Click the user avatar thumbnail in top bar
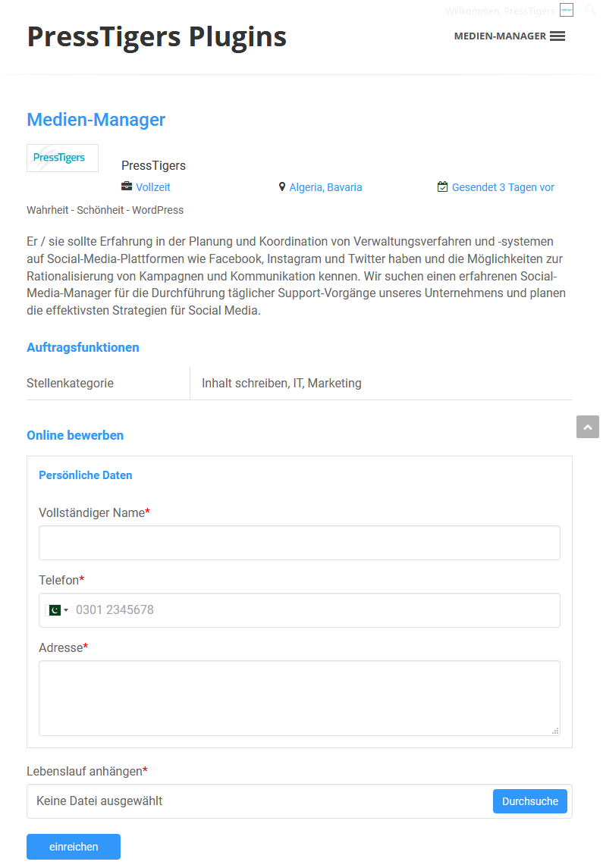 click(x=567, y=10)
